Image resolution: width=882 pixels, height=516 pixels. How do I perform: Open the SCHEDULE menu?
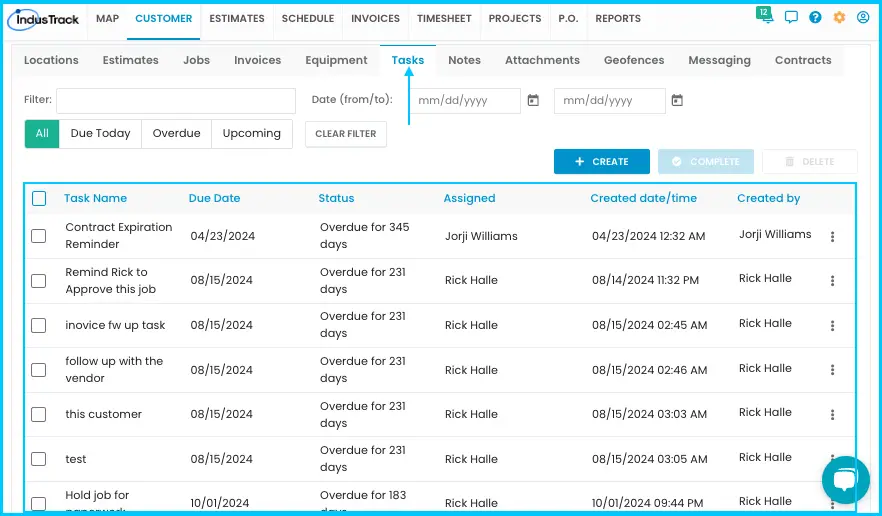[x=308, y=19]
